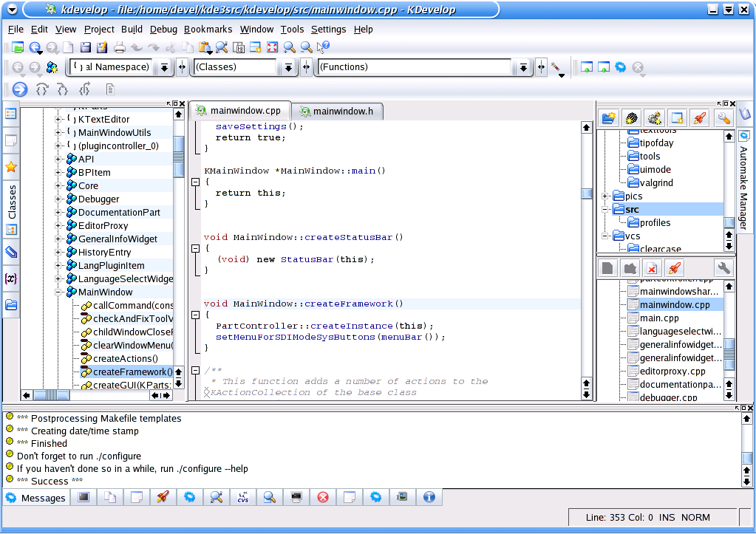The height and width of the screenshot is (534, 756).
Task: Toggle the fold marker beside createStatusBar function
Action: tap(195, 248)
